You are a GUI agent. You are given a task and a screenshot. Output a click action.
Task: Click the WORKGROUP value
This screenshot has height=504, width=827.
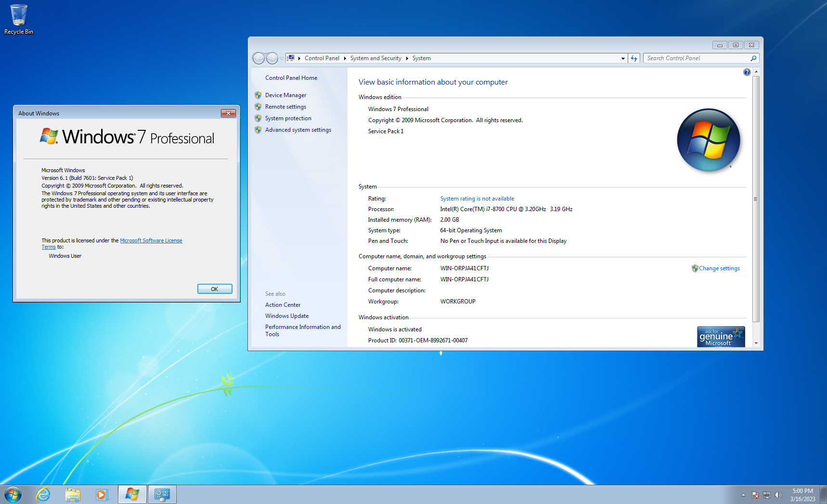[x=458, y=302]
